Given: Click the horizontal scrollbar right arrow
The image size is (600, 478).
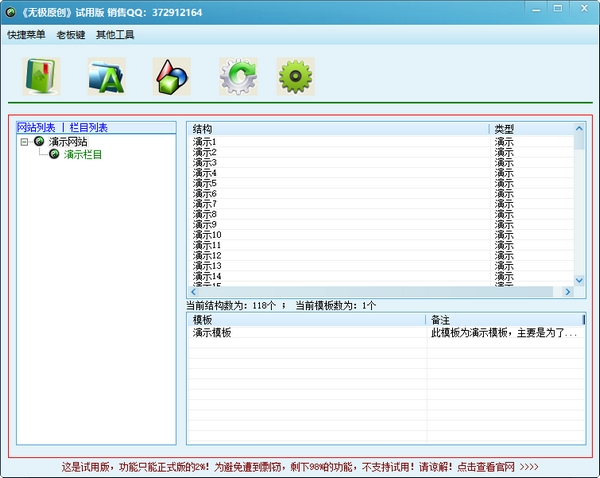Looking at the screenshot, I should point(567,292).
